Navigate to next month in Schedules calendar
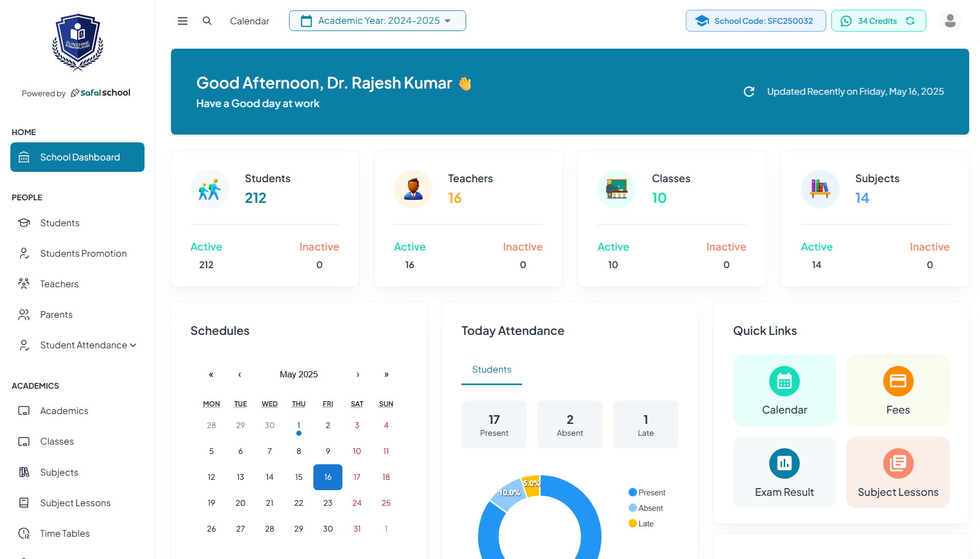 [358, 374]
